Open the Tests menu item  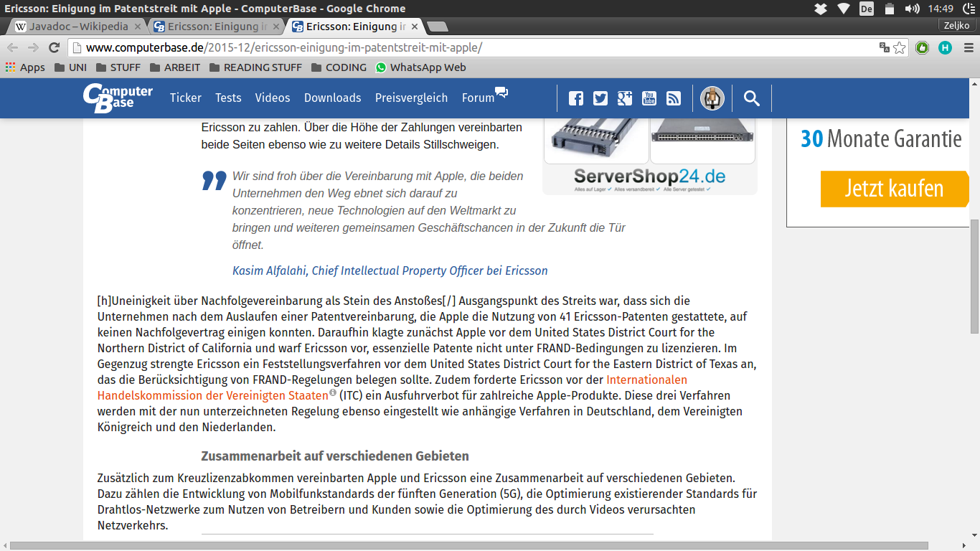point(228,98)
